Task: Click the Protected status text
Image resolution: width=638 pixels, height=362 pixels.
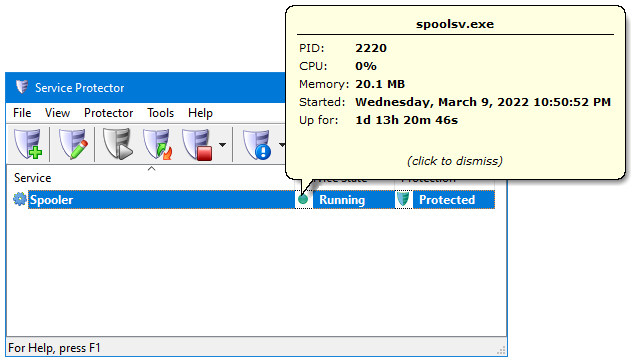Action: 447,200
